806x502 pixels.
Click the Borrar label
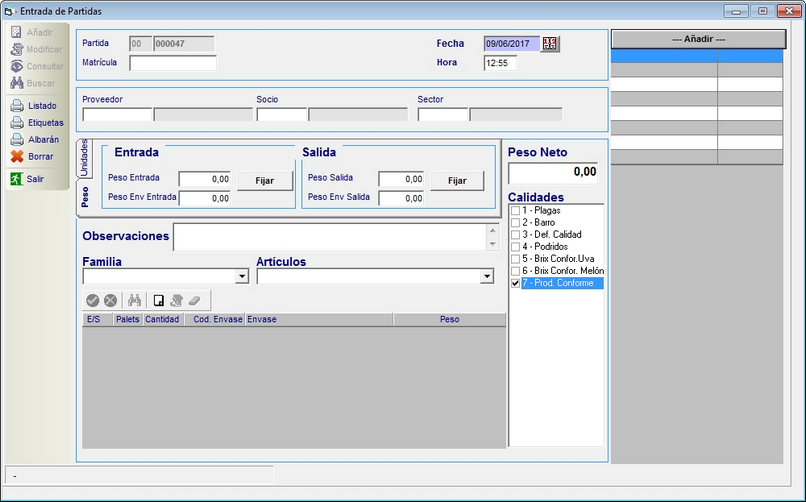(x=41, y=157)
